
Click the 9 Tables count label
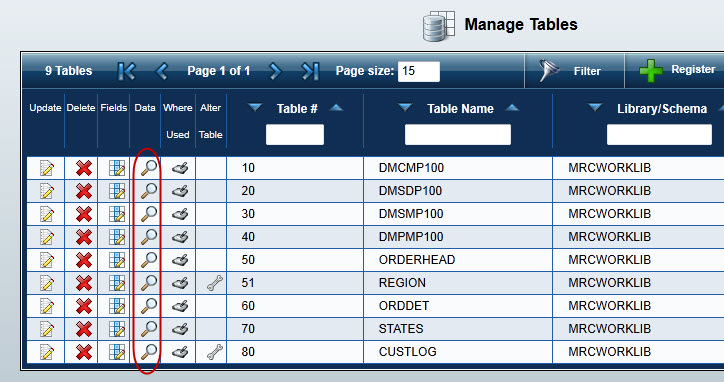pyautogui.click(x=68, y=71)
